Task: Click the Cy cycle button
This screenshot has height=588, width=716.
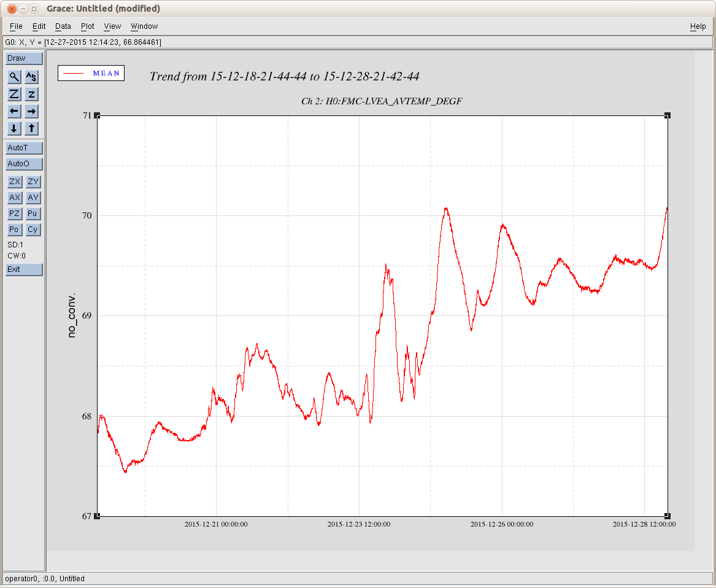Action: [33, 230]
